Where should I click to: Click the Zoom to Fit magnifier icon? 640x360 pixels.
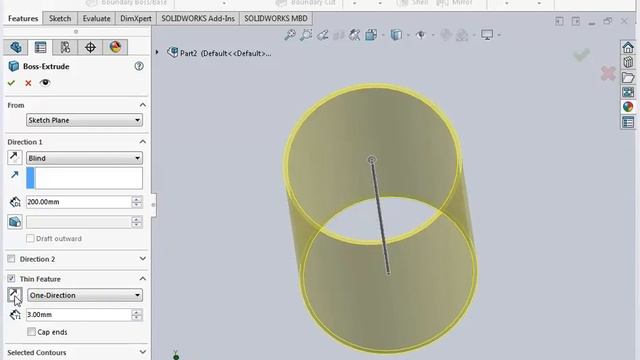(290, 35)
